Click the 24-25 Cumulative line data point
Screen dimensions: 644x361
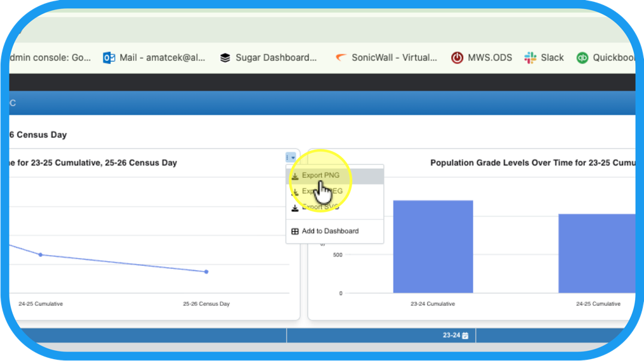coord(41,254)
